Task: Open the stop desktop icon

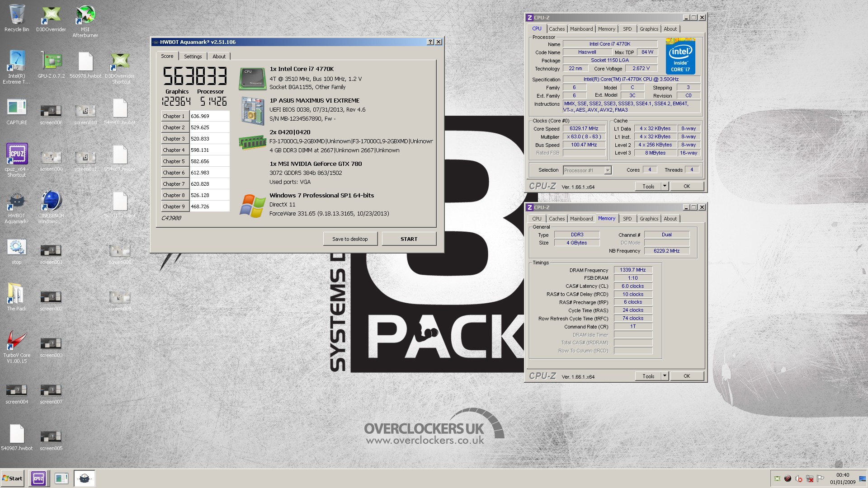Action: (x=17, y=251)
